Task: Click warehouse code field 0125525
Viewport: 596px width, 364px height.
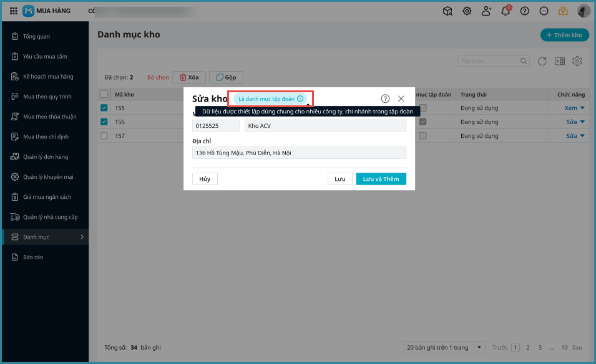Action: pos(216,126)
